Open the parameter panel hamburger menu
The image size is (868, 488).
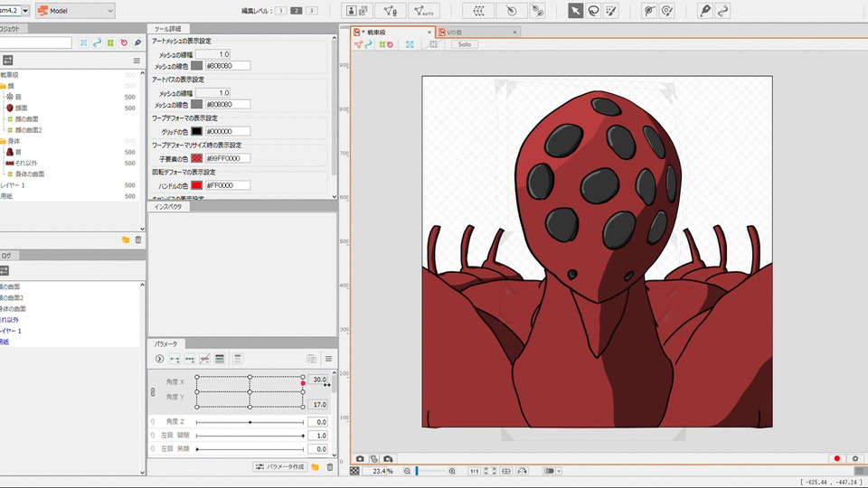pyautogui.click(x=328, y=359)
